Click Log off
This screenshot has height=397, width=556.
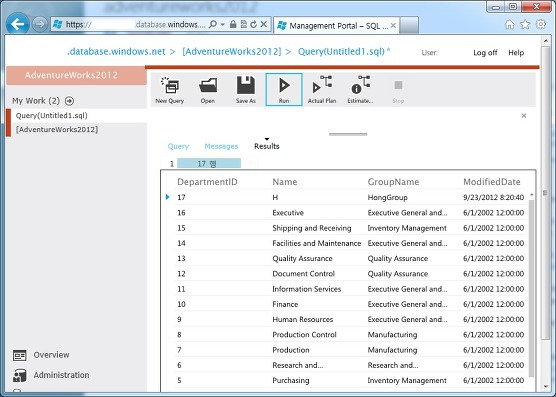coord(485,53)
